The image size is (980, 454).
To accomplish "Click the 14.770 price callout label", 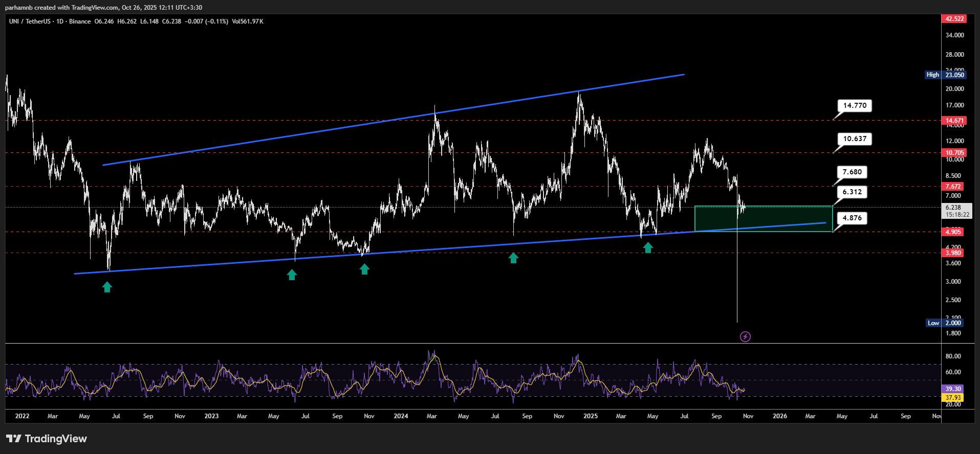I will point(854,106).
